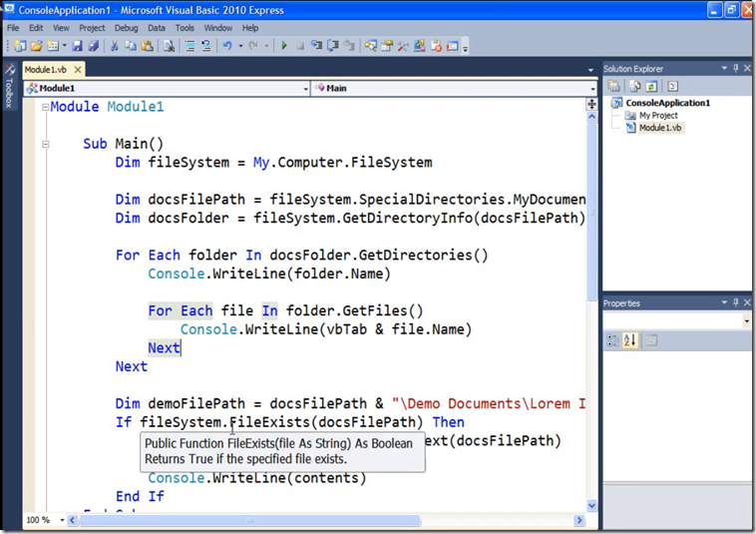Click the Immediate Window toolbar icon
Image resolution: width=756 pixels, height=534 pixels.
452,46
